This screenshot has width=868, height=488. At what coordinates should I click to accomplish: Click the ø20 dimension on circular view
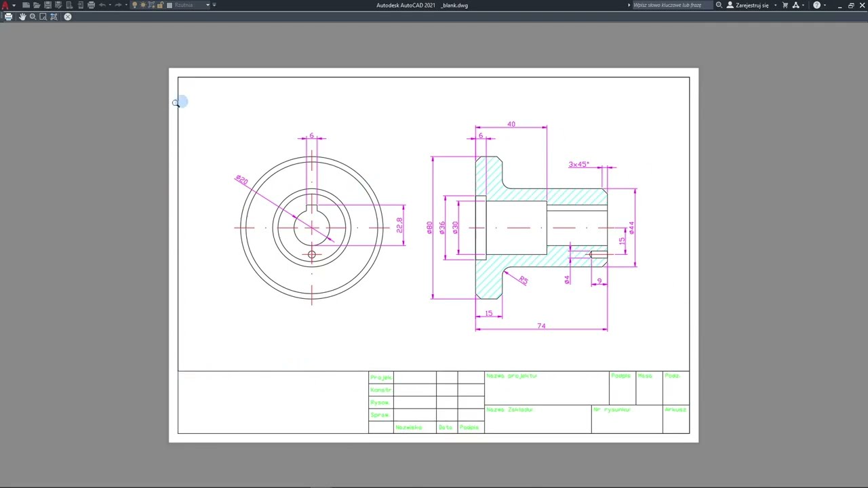pos(241,180)
